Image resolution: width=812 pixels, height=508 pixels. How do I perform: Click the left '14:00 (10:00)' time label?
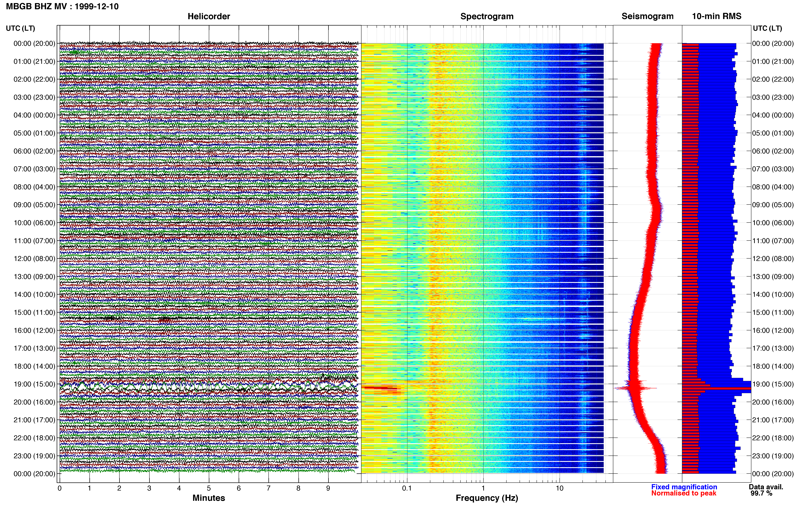click(34, 294)
